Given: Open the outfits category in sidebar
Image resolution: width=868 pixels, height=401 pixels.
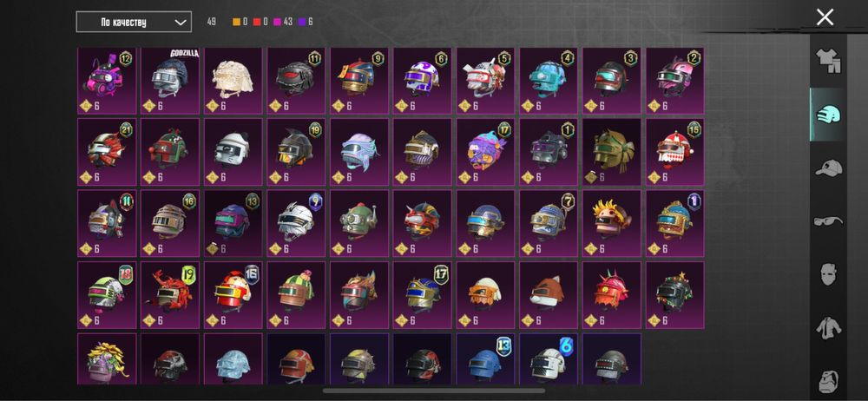Looking at the screenshot, I should [829, 61].
